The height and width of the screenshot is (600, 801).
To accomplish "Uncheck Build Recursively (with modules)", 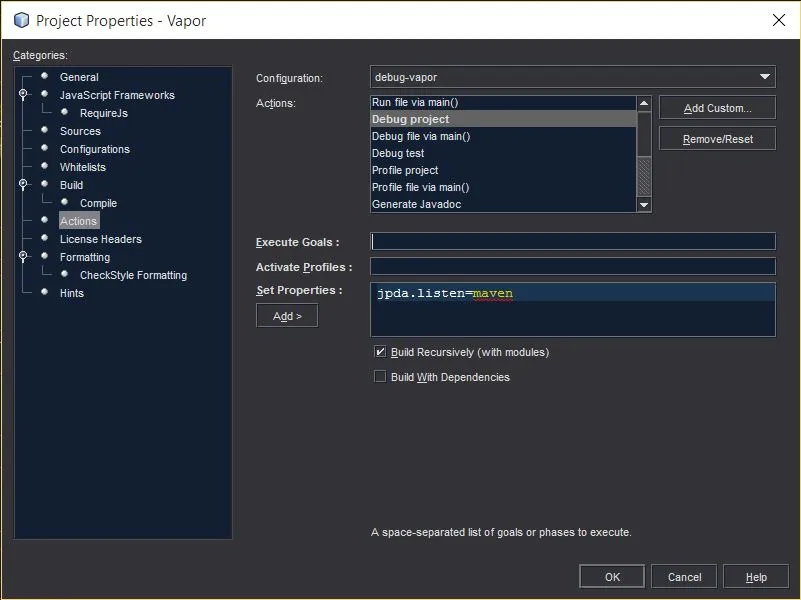I will (x=380, y=352).
